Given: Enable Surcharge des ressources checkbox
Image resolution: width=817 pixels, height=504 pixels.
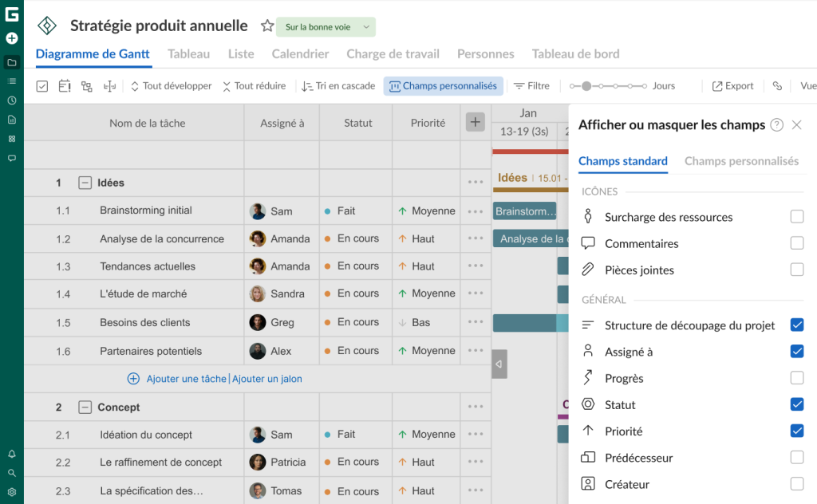Looking at the screenshot, I should point(797,217).
